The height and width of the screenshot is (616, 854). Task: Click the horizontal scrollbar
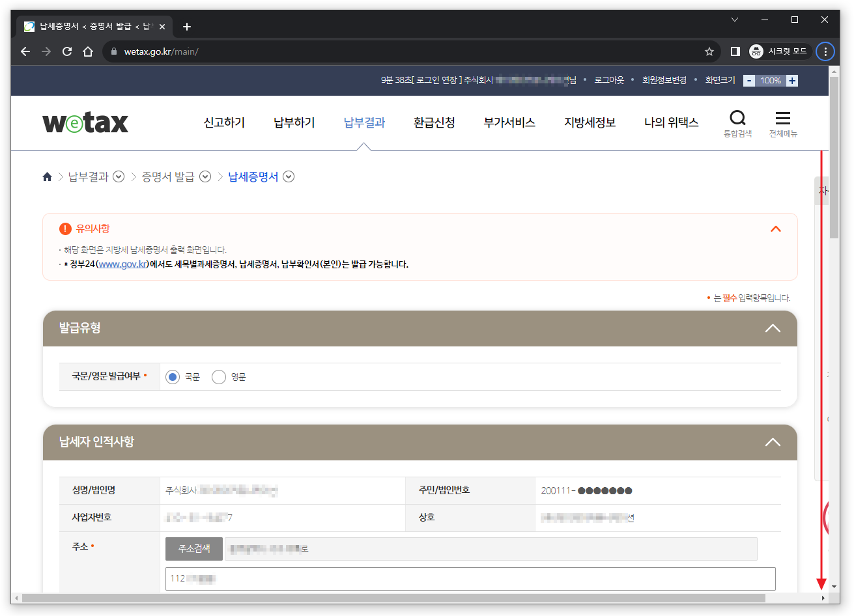click(x=393, y=598)
